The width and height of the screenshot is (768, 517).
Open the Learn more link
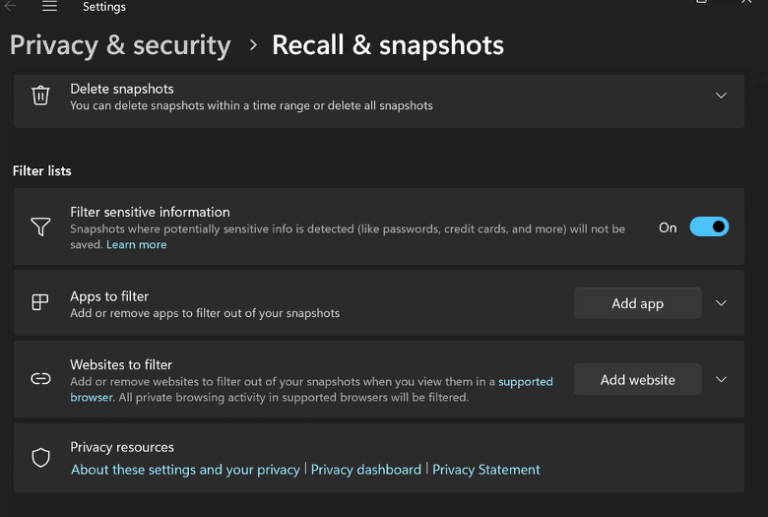[x=137, y=245]
